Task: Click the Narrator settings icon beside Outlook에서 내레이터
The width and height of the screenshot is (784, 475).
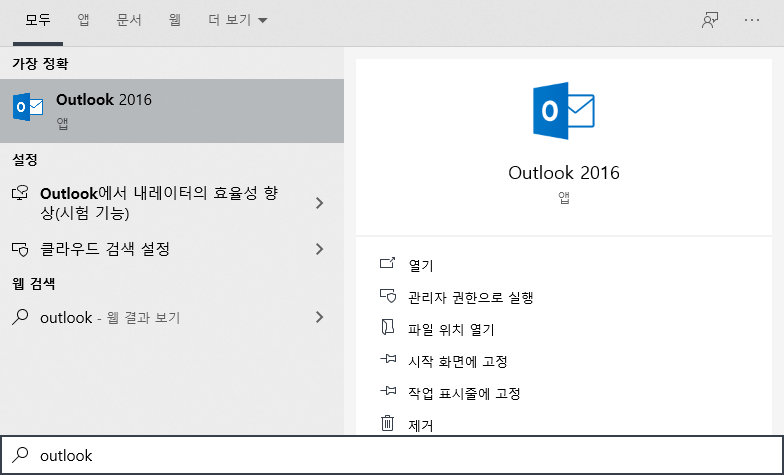Action: tap(20, 193)
